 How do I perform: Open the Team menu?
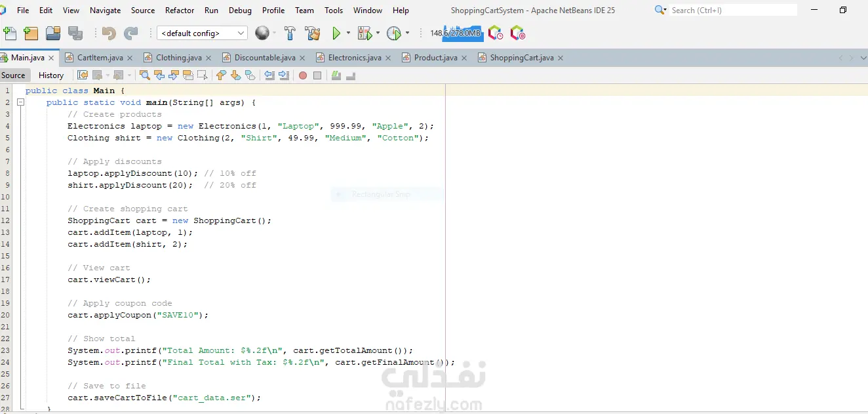coord(304,10)
